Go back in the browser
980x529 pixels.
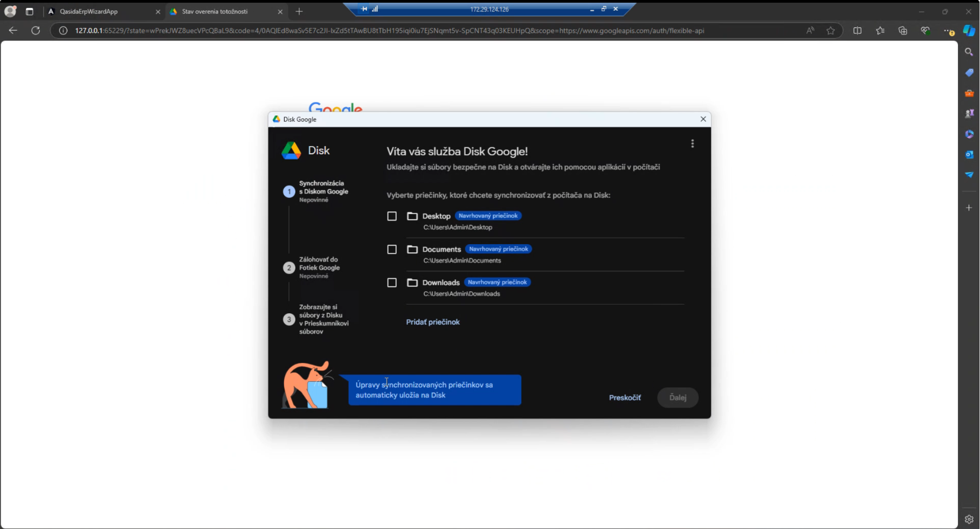[13, 31]
